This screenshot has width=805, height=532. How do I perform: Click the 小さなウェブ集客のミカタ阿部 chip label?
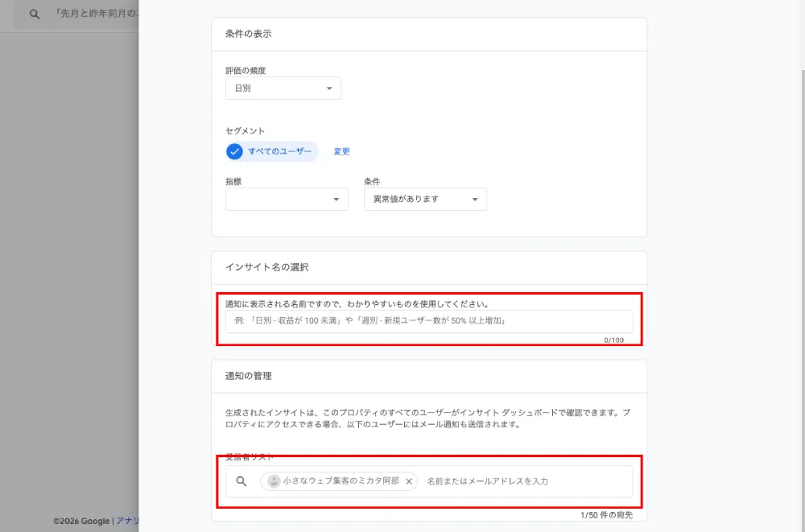click(x=341, y=481)
